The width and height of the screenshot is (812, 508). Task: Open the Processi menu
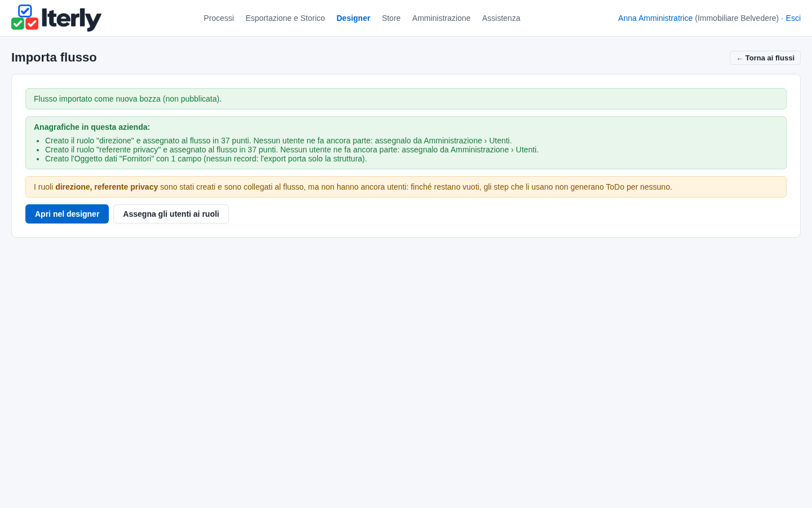click(x=219, y=18)
